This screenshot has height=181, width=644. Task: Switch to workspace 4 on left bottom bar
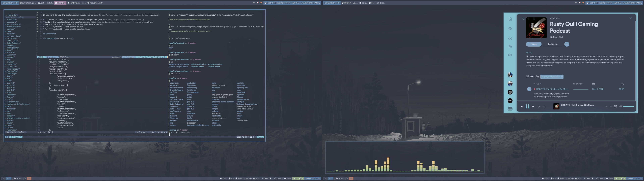tap(19, 178)
